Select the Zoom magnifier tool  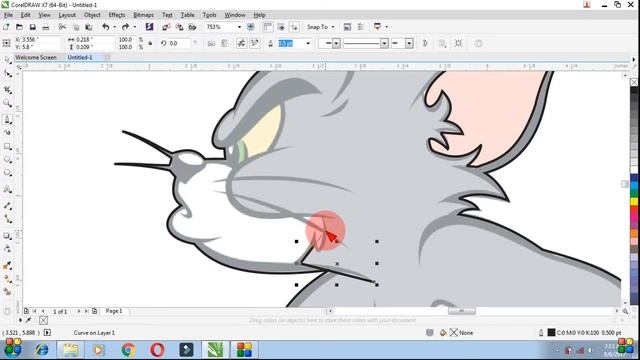tap(7, 103)
